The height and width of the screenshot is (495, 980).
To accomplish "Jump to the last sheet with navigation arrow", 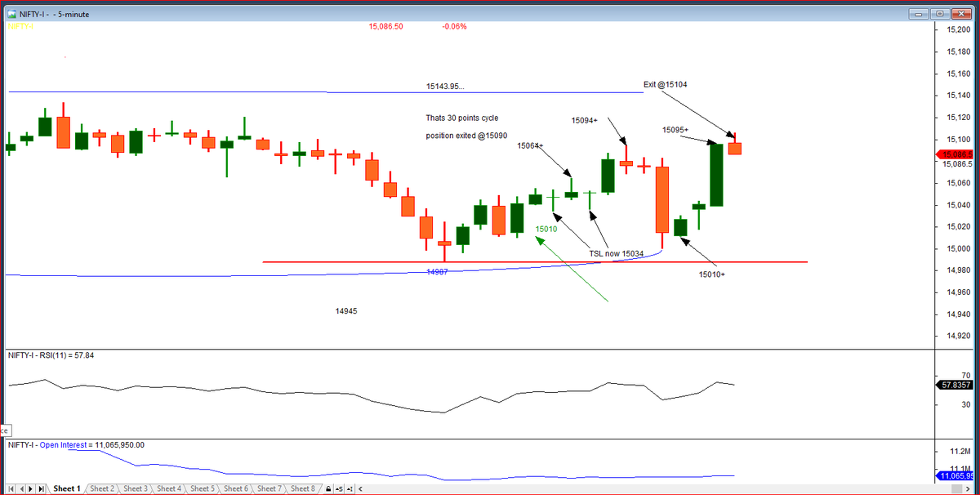I will click(x=41, y=488).
